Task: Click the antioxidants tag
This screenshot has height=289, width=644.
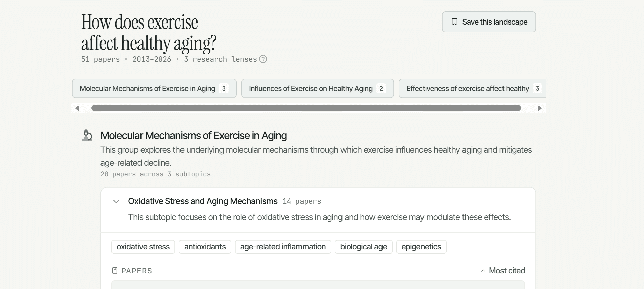Action: (x=205, y=247)
